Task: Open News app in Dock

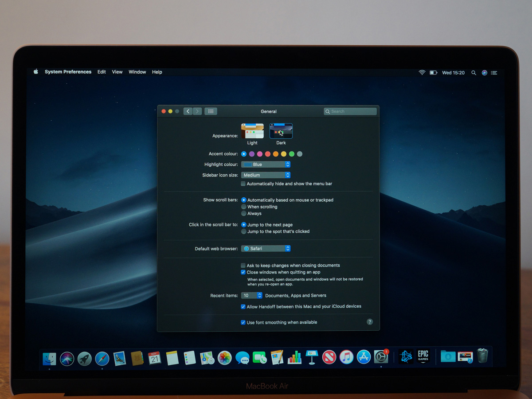Action: pyautogui.click(x=329, y=357)
